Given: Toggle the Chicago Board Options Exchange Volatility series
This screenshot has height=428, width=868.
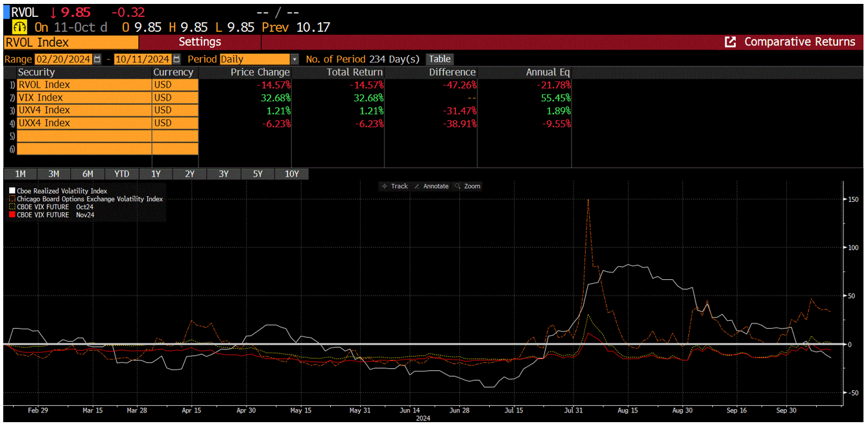Looking at the screenshot, I should click(x=90, y=199).
